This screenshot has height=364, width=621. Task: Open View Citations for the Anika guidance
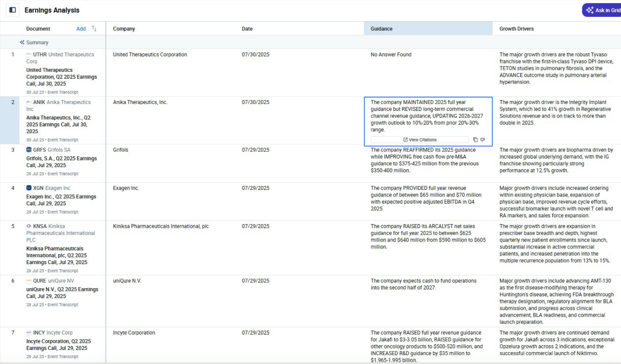(420, 140)
